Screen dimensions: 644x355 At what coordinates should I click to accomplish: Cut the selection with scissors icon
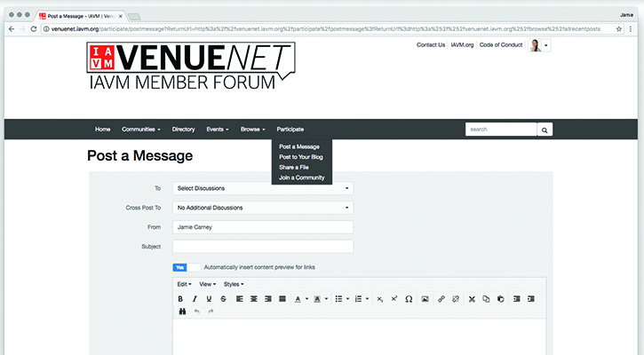tap(472, 299)
